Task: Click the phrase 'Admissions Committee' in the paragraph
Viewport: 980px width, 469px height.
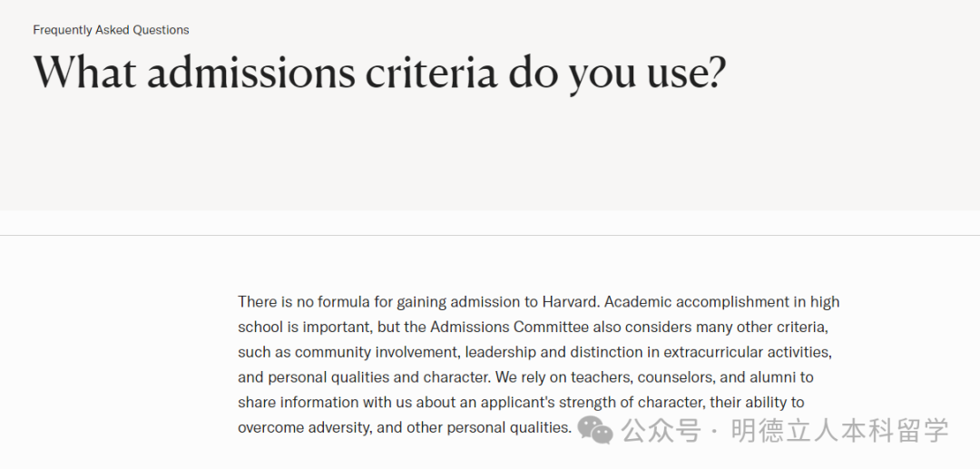Action: click(x=509, y=327)
